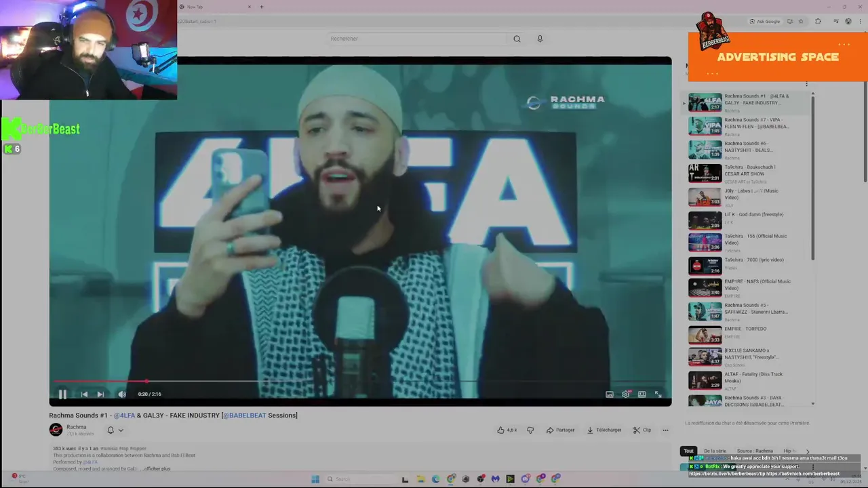
Task: Open File Explorer from the taskbar
Action: 420,479
